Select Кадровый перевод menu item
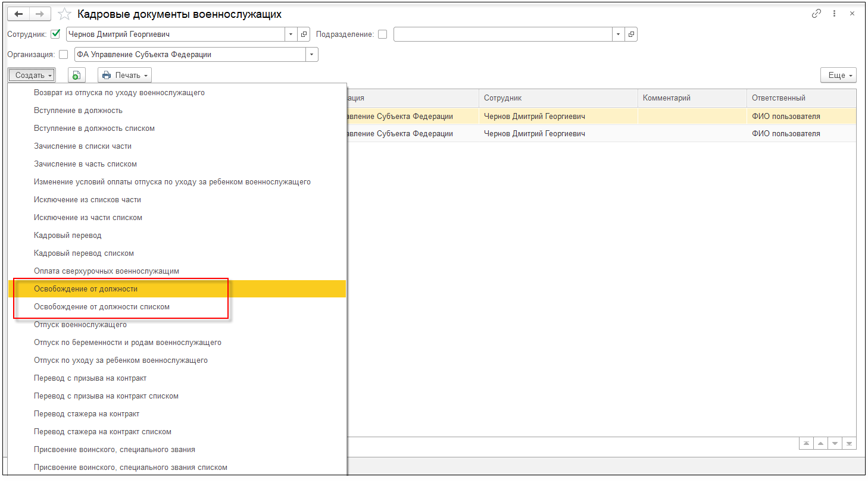The width and height of the screenshot is (868, 483). pos(177,236)
